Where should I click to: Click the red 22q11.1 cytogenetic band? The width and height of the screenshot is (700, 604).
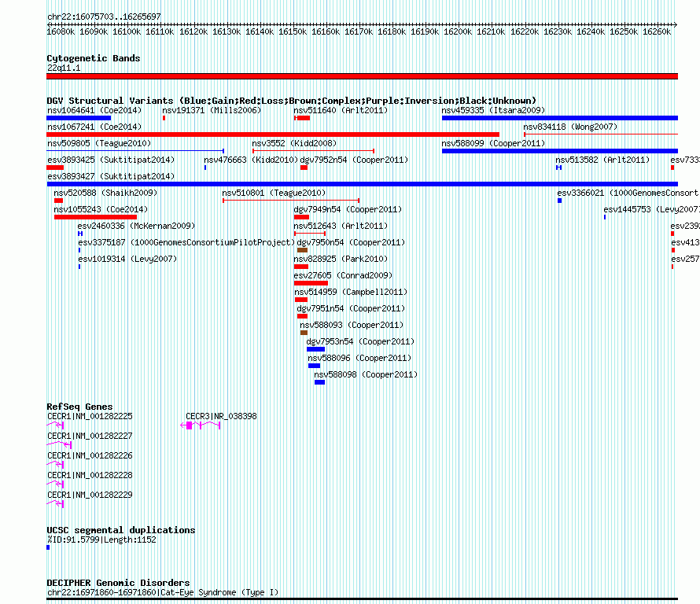click(362, 76)
